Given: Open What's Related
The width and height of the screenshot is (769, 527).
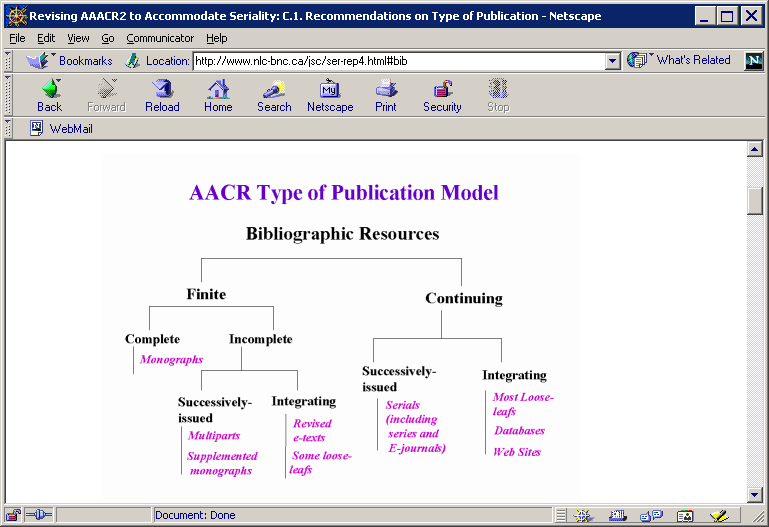Looking at the screenshot, I should [x=679, y=60].
